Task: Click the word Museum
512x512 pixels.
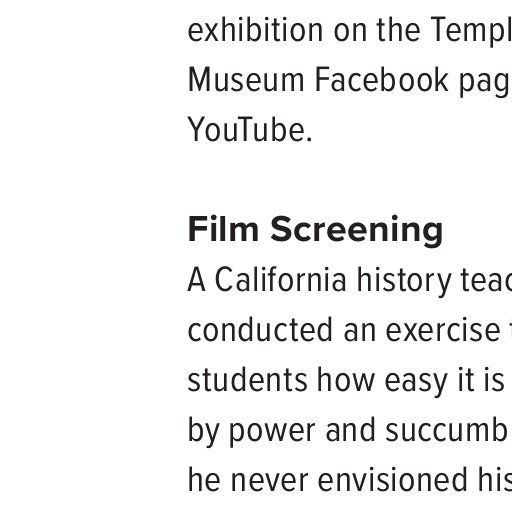Action: pos(246,80)
